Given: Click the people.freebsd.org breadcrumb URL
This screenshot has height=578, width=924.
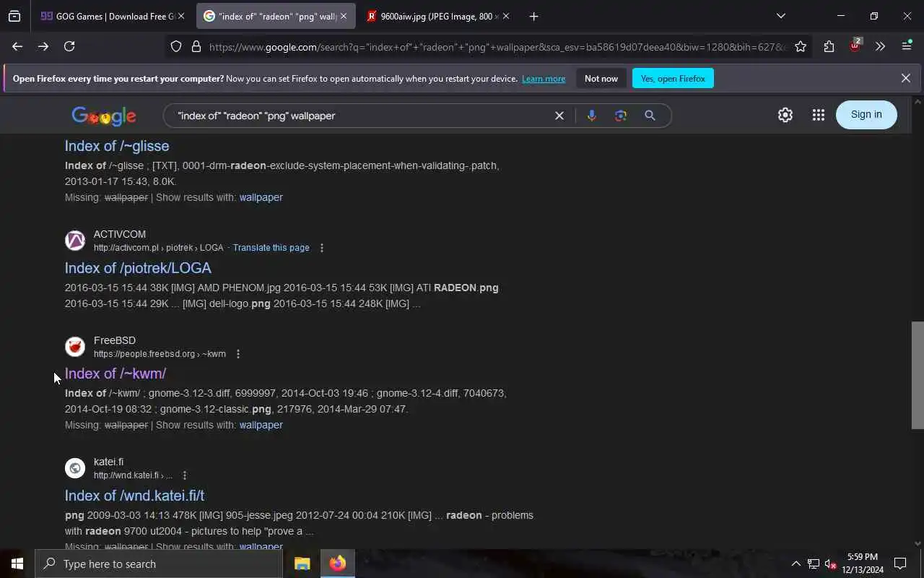Looking at the screenshot, I should 160,354.
